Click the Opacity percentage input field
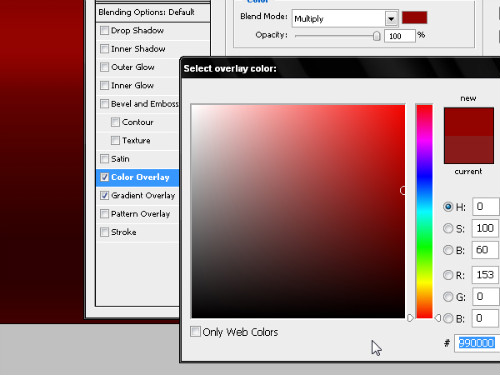 pos(400,36)
